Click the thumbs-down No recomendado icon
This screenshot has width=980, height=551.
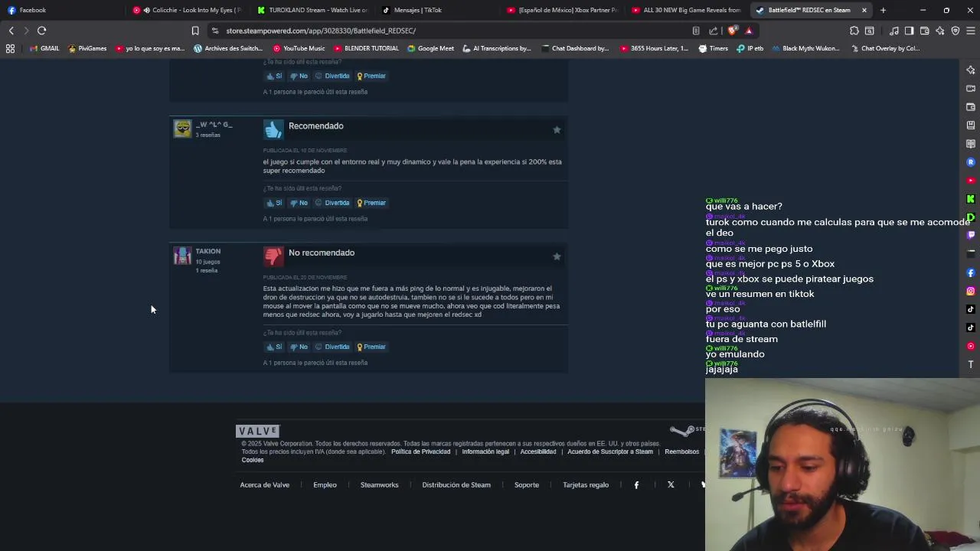pos(273,256)
